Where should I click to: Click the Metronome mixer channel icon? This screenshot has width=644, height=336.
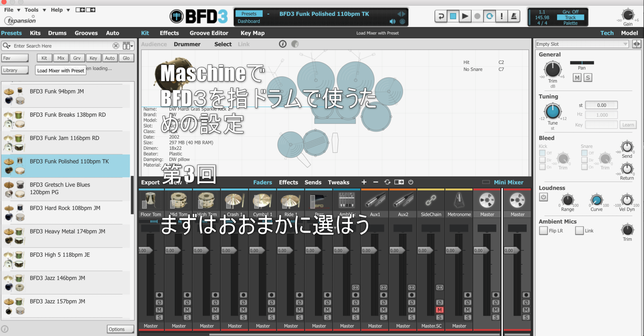point(459,201)
